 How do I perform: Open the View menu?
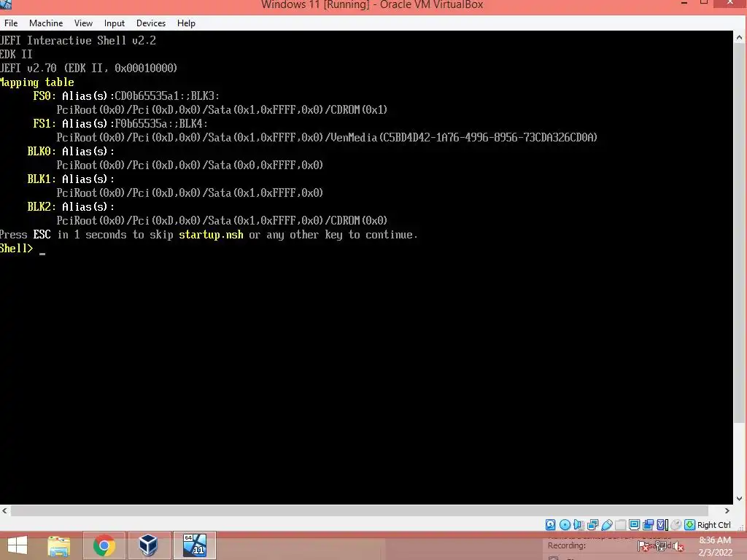coord(83,23)
